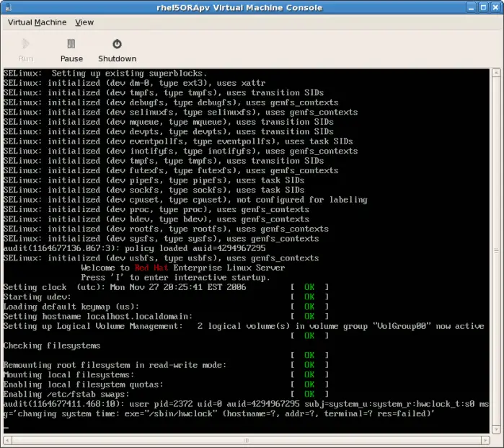Open the window menu icon in title bar
This screenshot has width=504, height=448.
tap(9, 7)
